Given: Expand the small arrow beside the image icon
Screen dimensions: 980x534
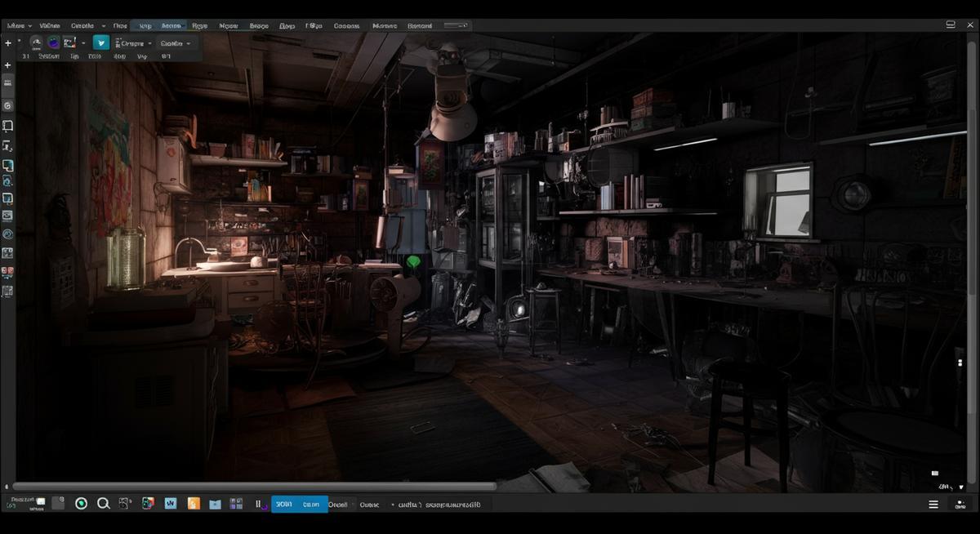Looking at the screenshot, I should coord(83,43).
